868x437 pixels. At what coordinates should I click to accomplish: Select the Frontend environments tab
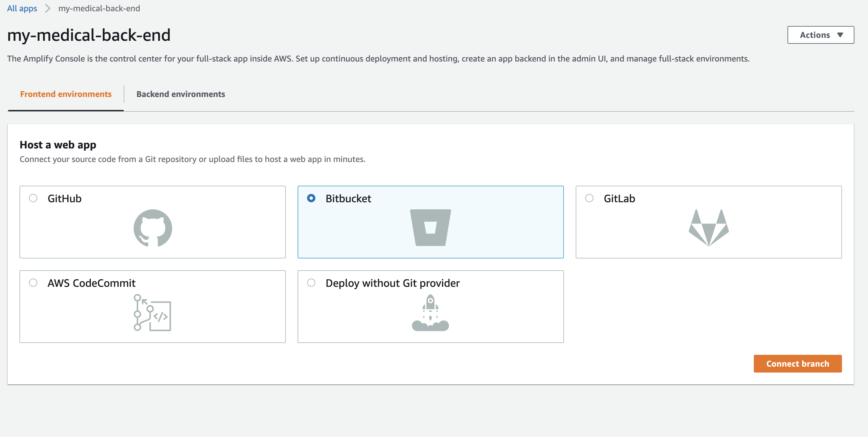66,94
